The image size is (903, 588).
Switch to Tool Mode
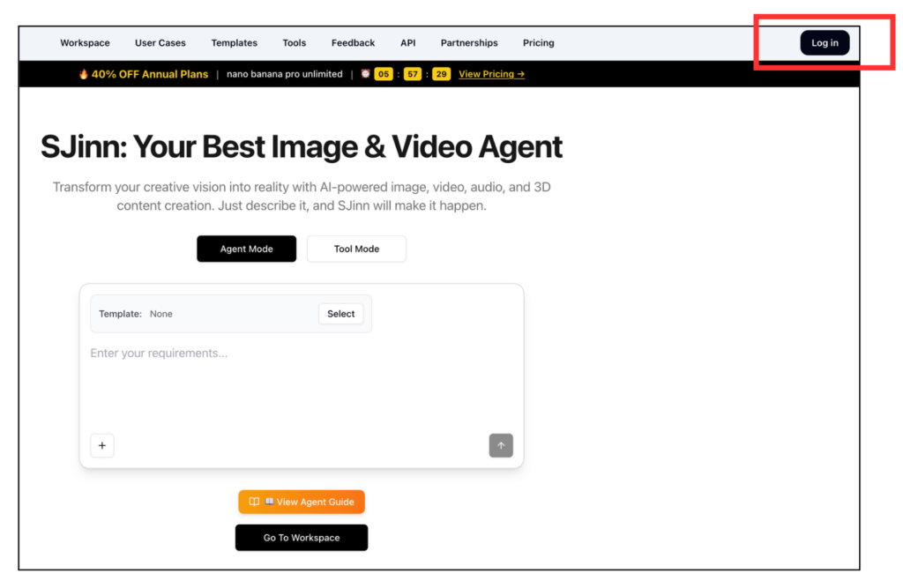point(356,249)
